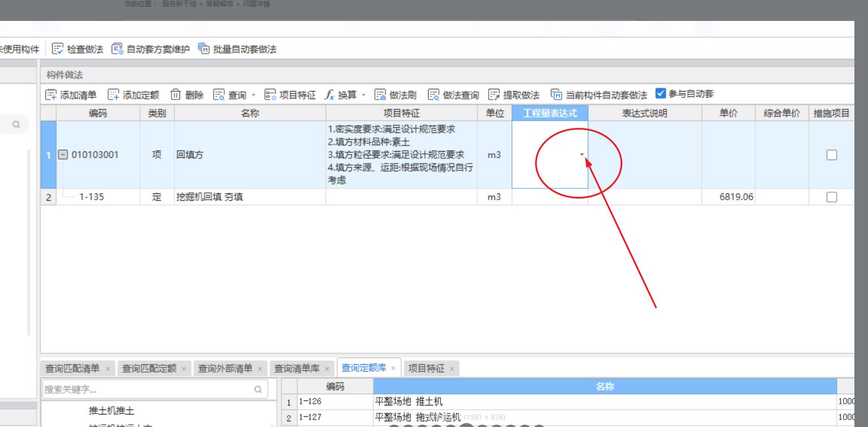Close the 查询匹配清单 tab

point(108,369)
